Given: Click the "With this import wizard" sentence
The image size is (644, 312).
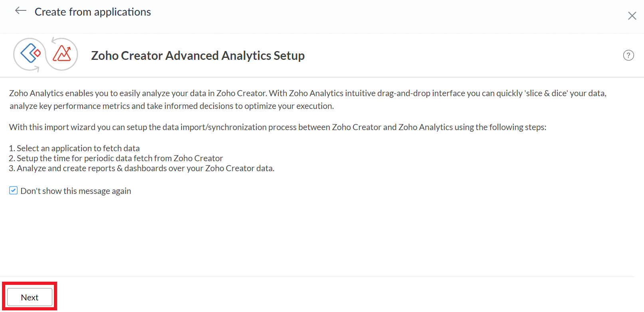Looking at the screenshot, I should click(277, 127).
